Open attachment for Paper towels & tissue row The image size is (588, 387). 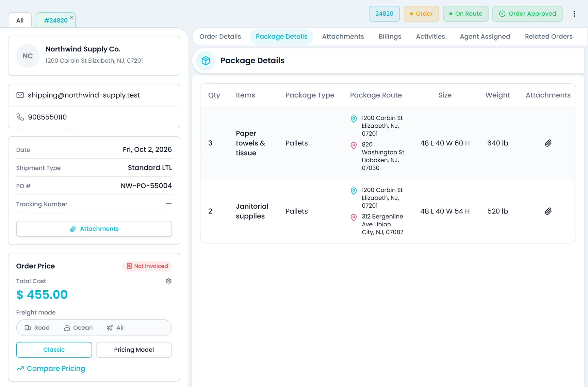tap(548, 143)
